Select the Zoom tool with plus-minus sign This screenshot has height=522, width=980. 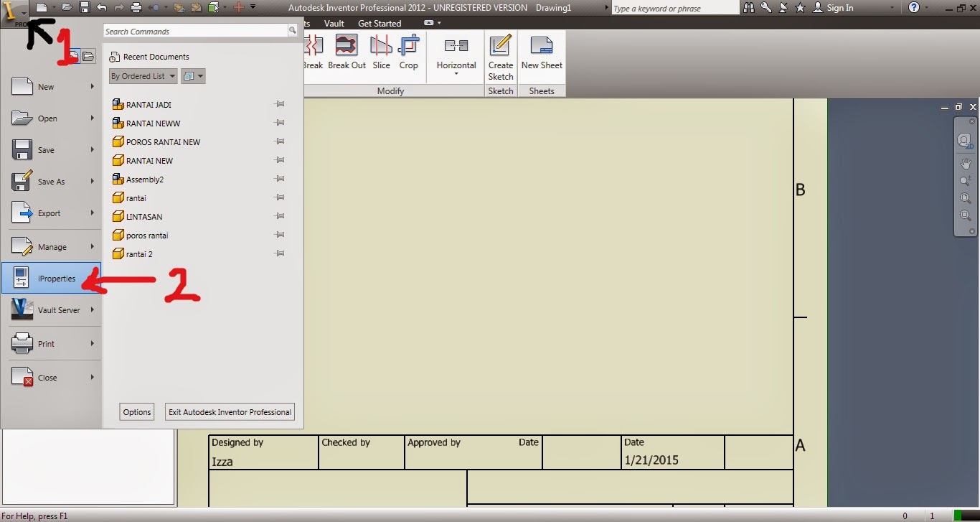[x=966, y=181]
